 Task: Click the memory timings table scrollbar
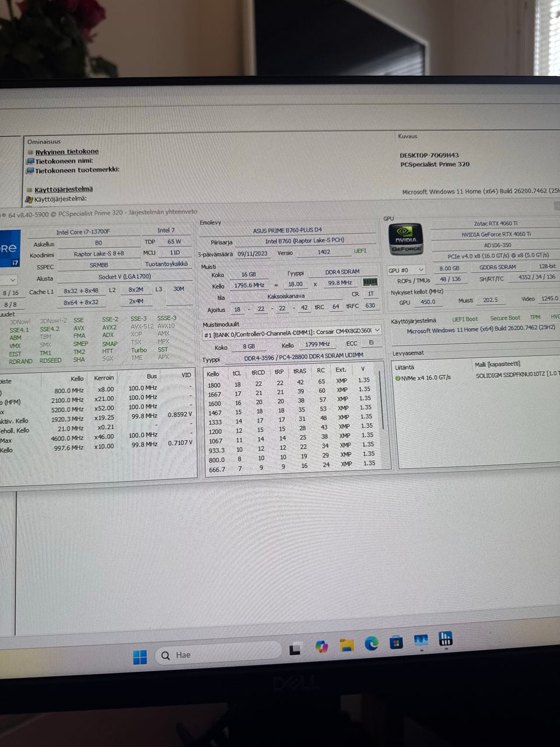[x=383, y=401]
